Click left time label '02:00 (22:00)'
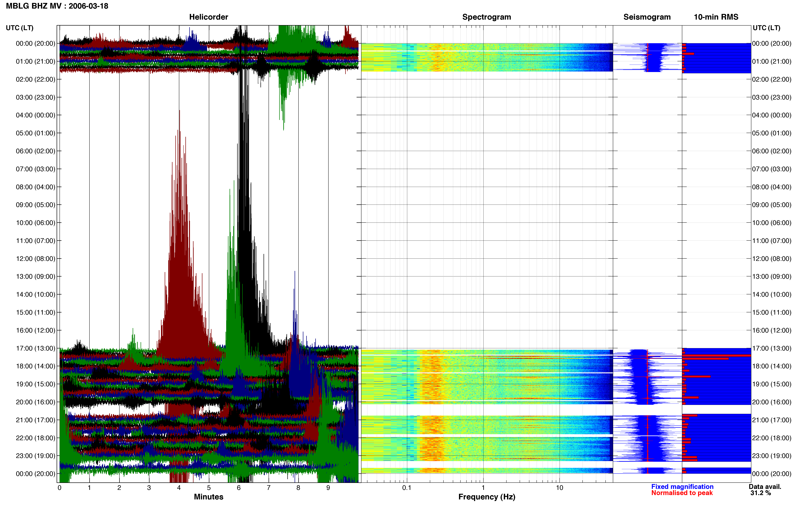This screenshot has width=812, height=508. coord(36,79)
